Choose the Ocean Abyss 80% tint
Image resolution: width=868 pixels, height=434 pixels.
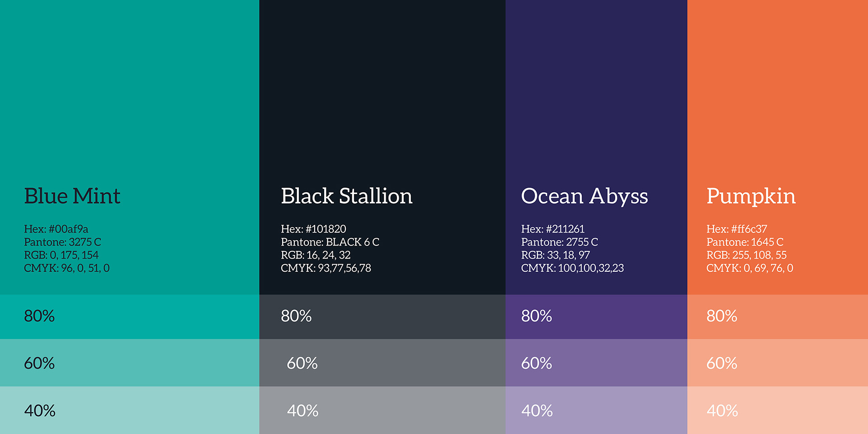pos(596,317)
